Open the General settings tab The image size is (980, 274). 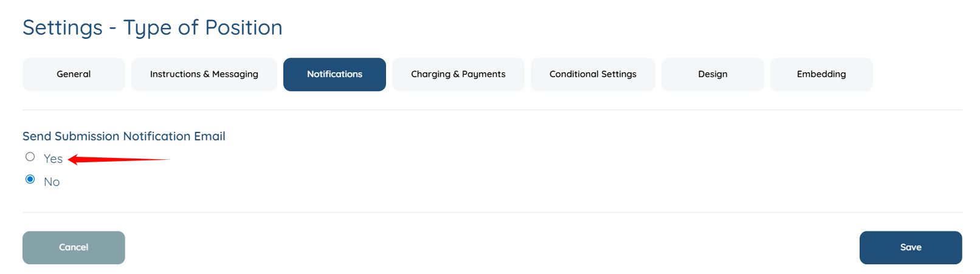(74, 74)
